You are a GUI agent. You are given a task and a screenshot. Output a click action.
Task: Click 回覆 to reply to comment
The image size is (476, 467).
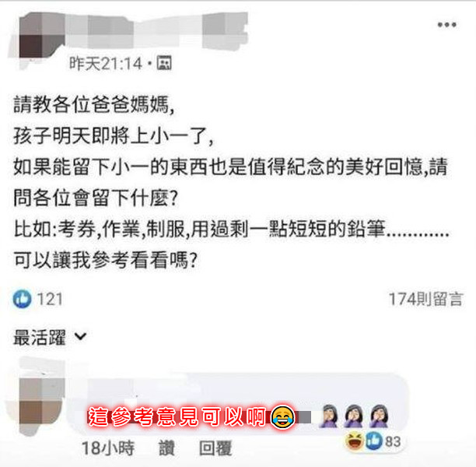coord(215,448)
